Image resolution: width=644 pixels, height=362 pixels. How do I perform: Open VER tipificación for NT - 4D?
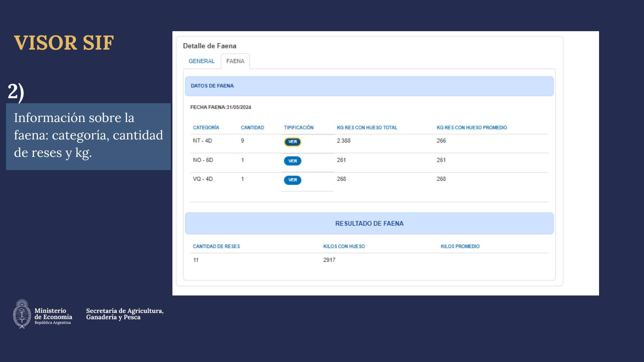[292, 142]
